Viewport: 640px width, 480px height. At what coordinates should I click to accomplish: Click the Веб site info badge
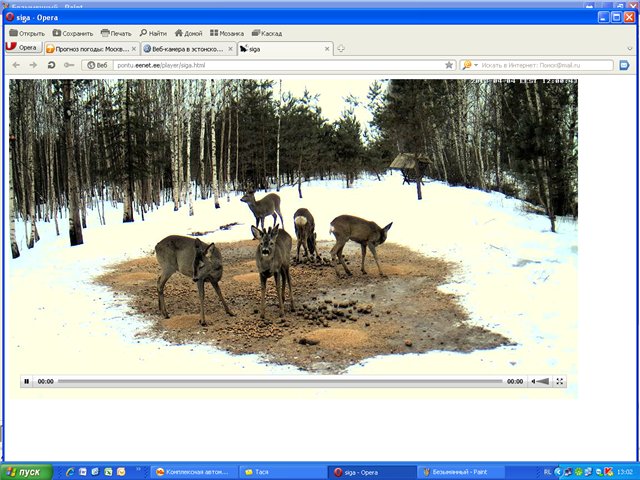click(97, 65)
